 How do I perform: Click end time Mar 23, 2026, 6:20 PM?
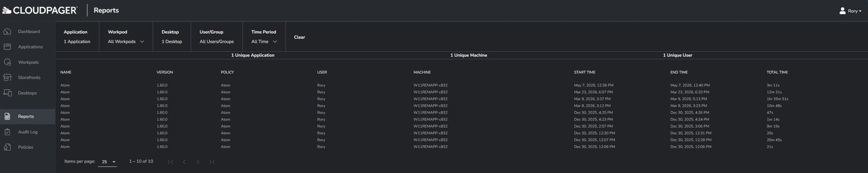(x=690, y=92)
